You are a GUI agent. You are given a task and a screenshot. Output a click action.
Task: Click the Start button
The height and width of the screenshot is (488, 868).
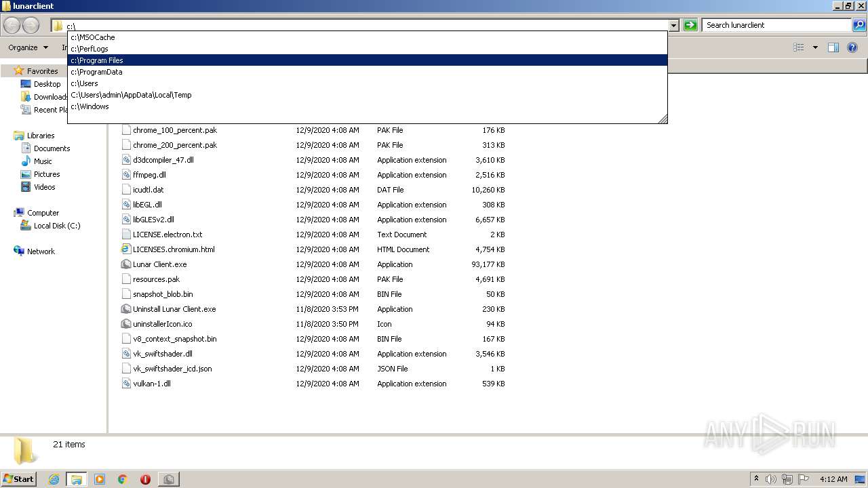pyautogui.click(x=19, y=479)
